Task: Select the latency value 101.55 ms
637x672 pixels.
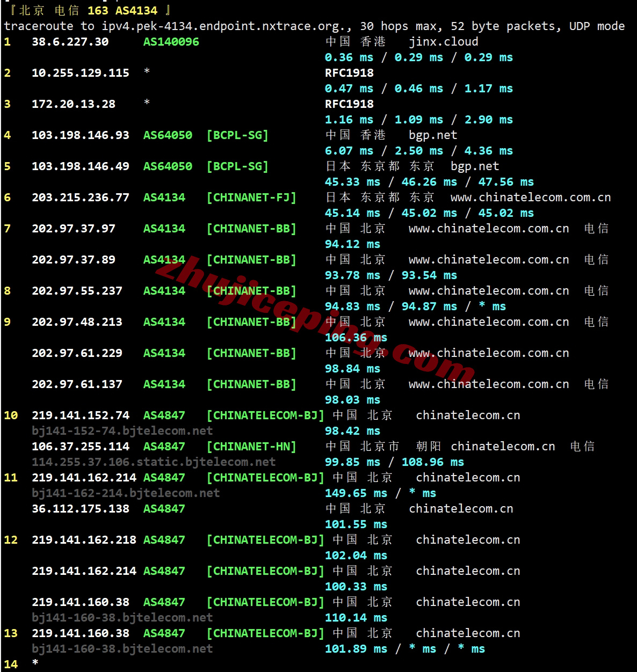Action: pyautogui.click(x=356, y=524)
